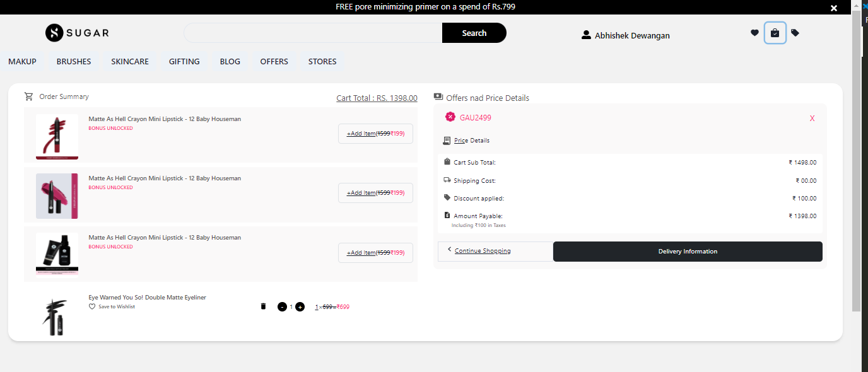
Task: Click the Amount Payable document icon
Action: click(x=447, y=215)
